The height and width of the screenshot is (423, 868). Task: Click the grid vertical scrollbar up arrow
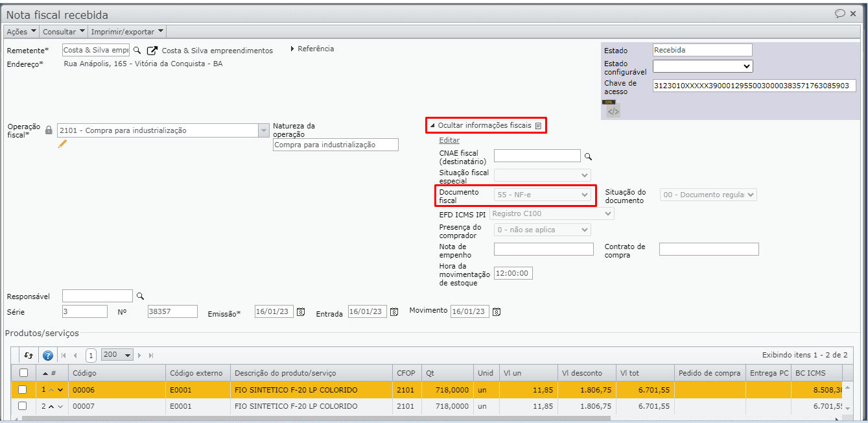(848, 387)
